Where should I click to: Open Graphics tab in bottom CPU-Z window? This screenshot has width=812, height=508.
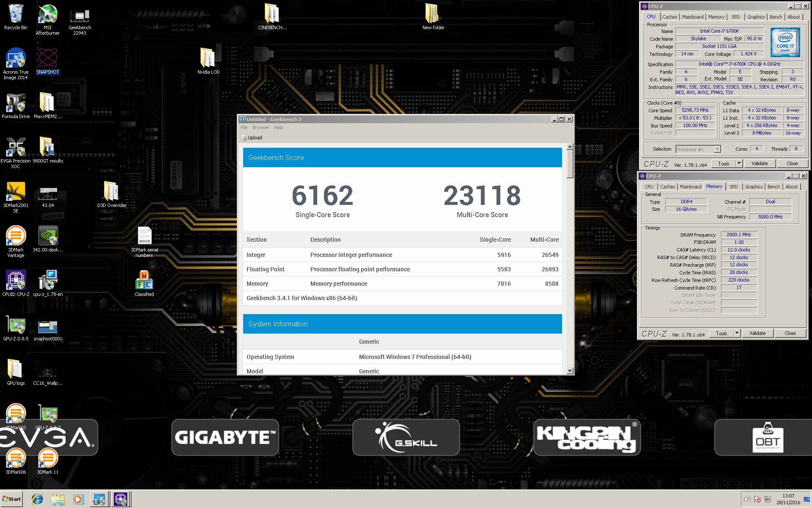(x=754, y=187)
